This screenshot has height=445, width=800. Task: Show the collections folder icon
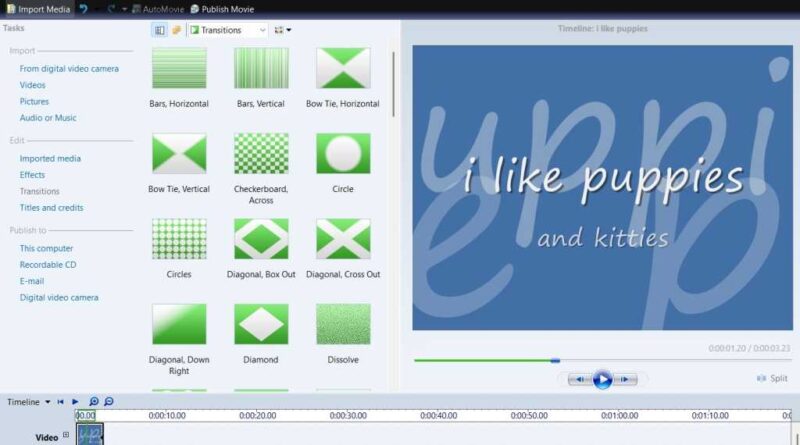pos(177,30)
